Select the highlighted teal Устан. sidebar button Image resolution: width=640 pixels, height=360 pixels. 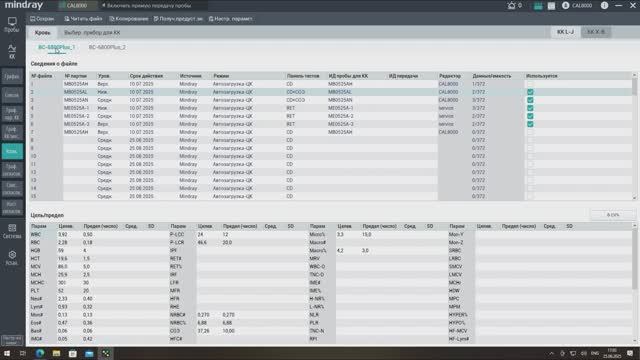point(12,151)
